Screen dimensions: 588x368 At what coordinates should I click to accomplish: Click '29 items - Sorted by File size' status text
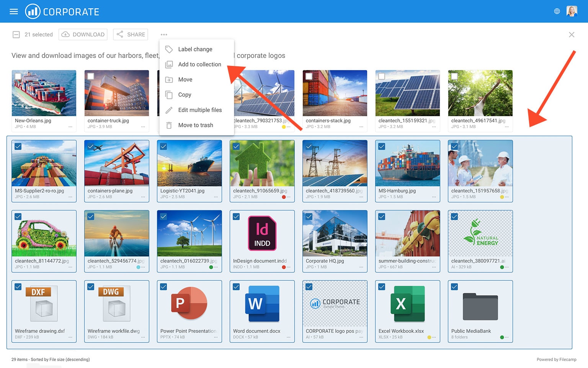coord(51,360)
